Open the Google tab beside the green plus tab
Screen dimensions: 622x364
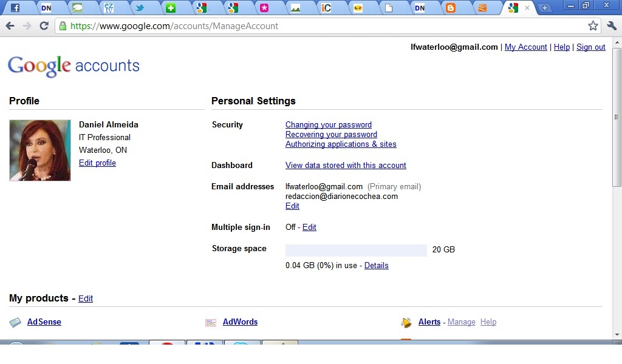[202, 7]
